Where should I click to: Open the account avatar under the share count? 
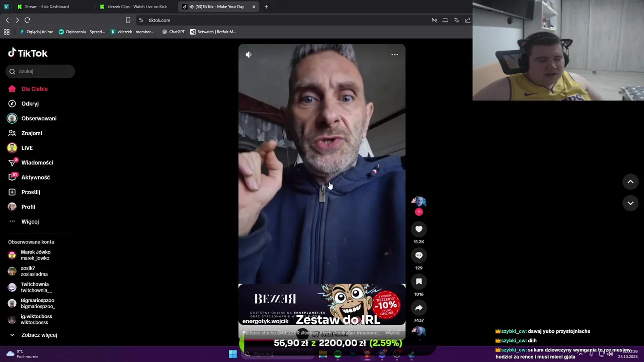[419, 332]
